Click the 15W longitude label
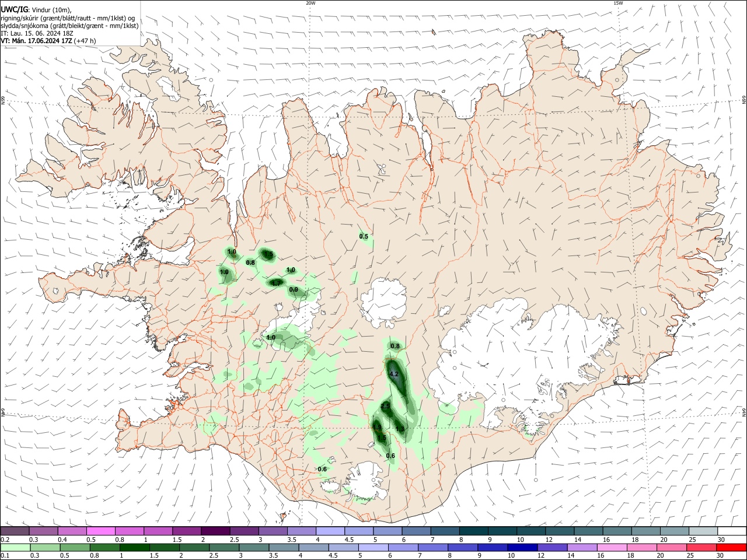The height and width of the screenshot is (560, 747). click(x=618, y=3)
